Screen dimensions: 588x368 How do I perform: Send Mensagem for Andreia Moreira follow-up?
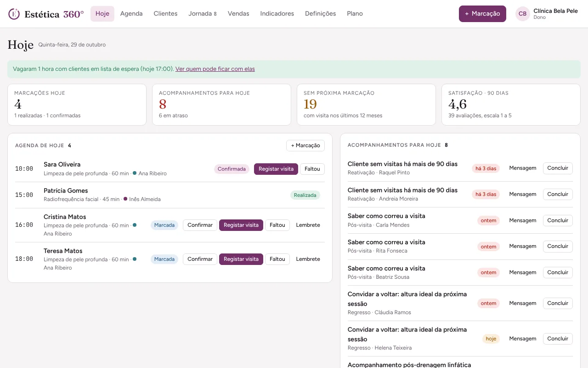[523, 194]
